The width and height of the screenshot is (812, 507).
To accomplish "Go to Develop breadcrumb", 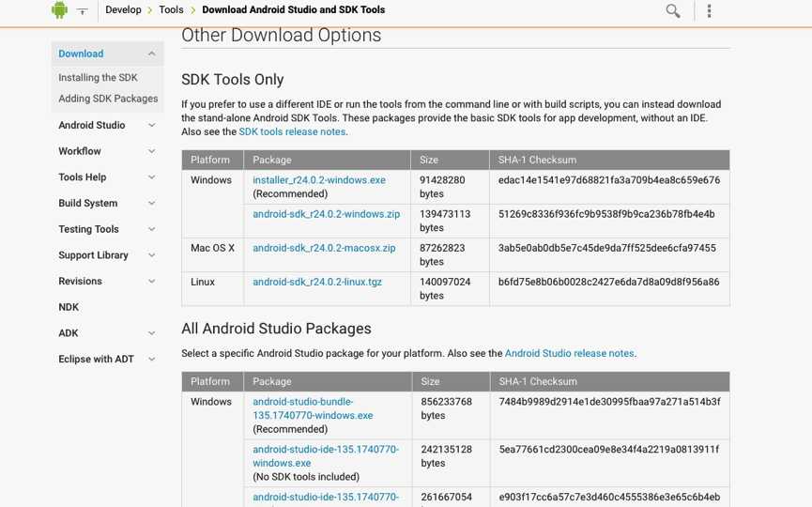I will pyautogui.click(x=123, y=9).
